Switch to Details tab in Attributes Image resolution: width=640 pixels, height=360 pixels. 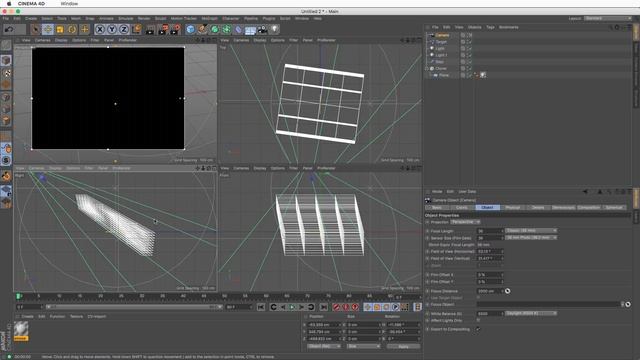click(538, 208)
